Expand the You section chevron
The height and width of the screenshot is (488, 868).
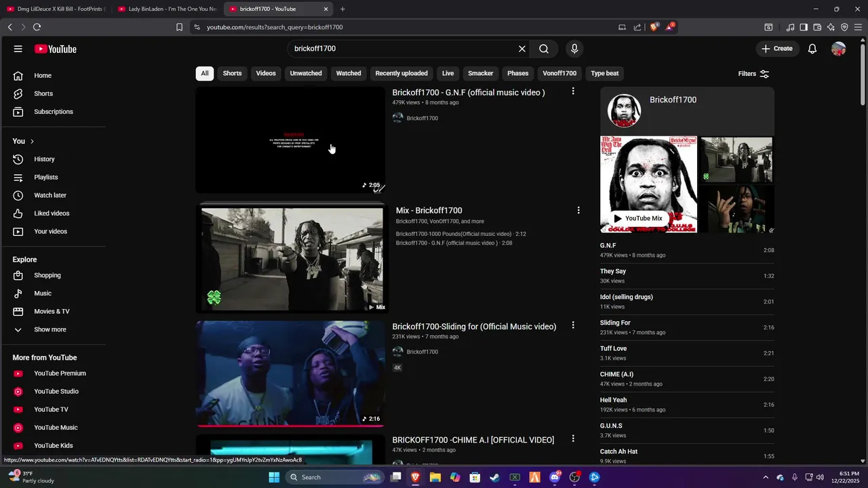[x=32, y=141]
